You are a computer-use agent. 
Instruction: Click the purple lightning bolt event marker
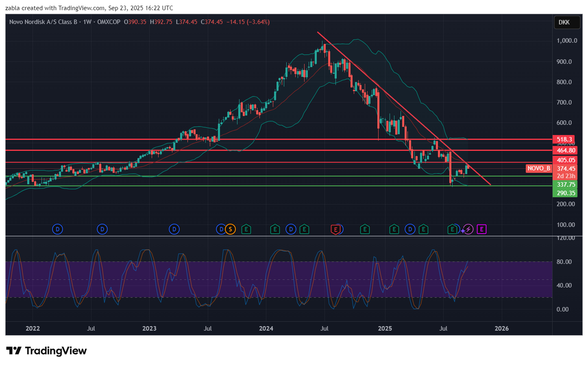468,229
